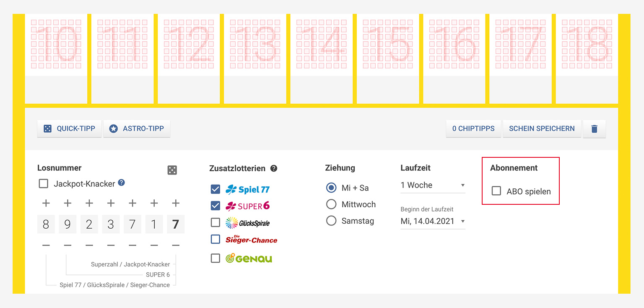Viewport: 644px width, 308px height.
Task: Click the minus below the bold 7
Action: tap(176, 245)
